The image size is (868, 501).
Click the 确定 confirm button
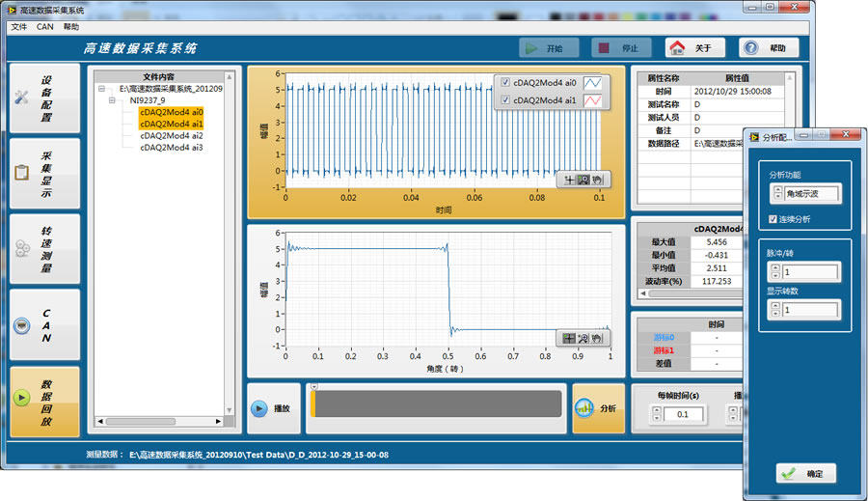[x=805, y=473]
